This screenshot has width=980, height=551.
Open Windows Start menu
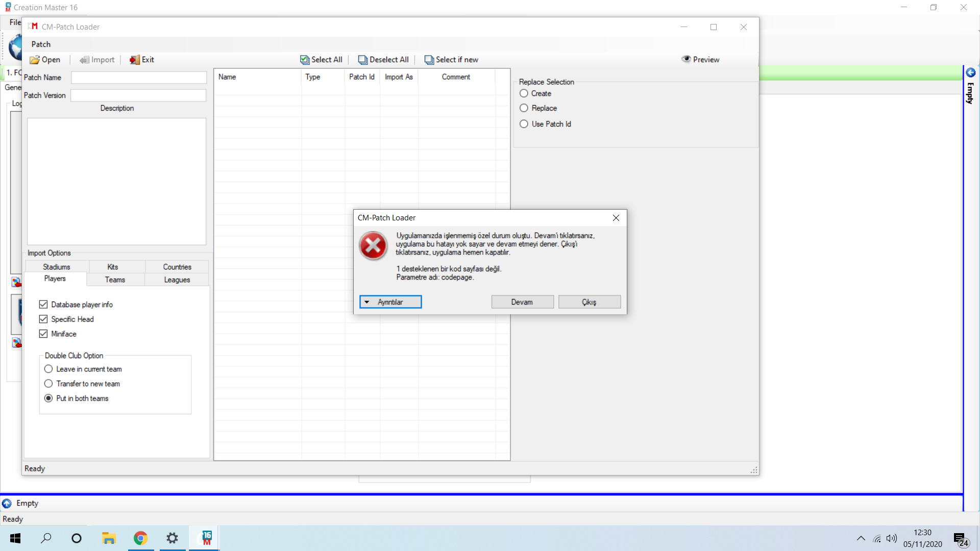tap(15, 538)
